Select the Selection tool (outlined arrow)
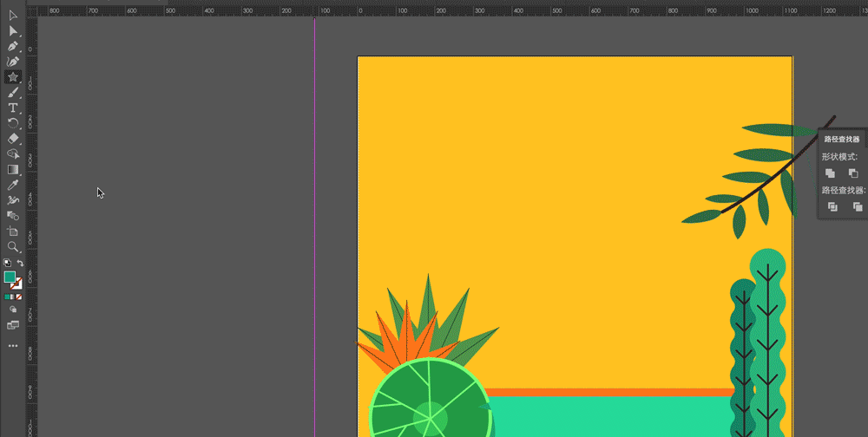This screenshot has width=868, height=437. click(x=13, y=16)
